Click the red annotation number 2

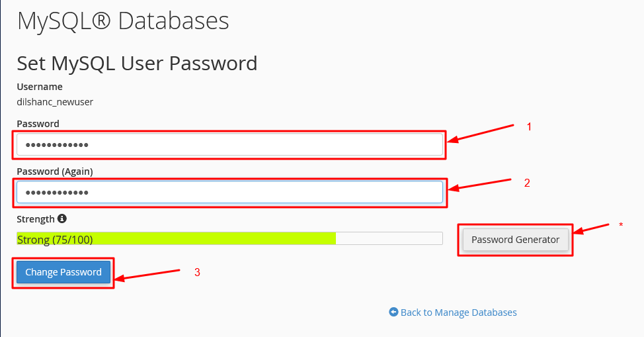click(527, 183)
